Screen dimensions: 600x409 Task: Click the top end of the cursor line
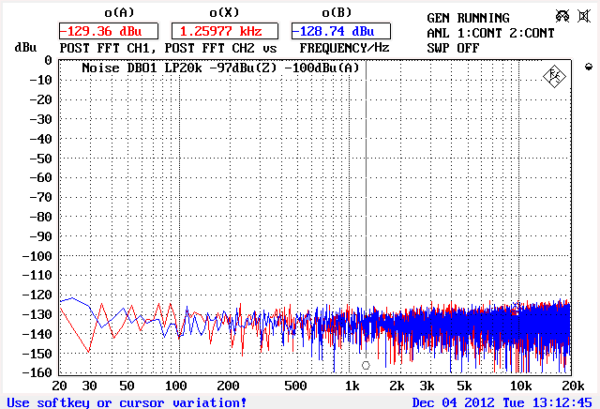(x=366, y=64)
